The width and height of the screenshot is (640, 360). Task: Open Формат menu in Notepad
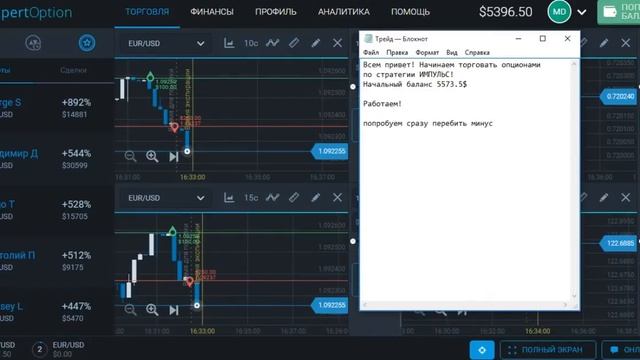coord(427,52)
